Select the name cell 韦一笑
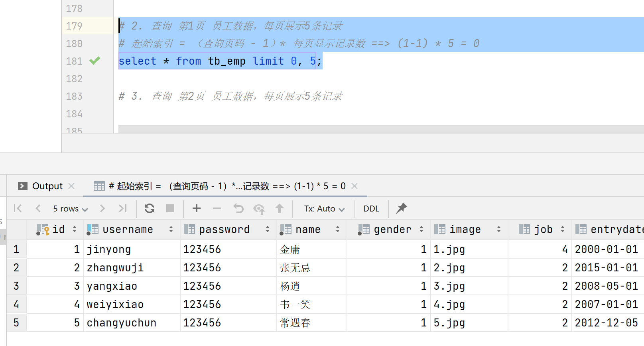The height and width of the screenshot is (346, 644). [x=312, y=304]
